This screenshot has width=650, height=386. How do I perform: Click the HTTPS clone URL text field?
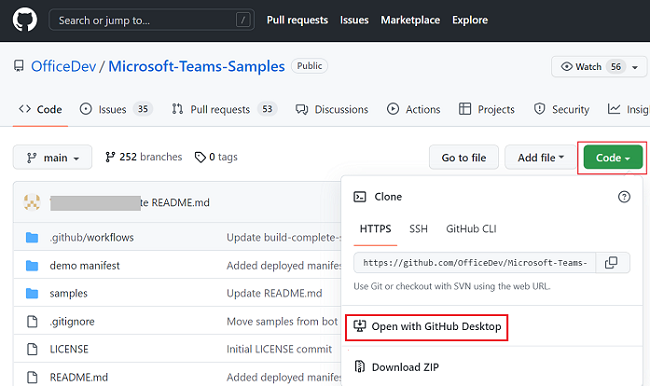[x=475, y=262]
